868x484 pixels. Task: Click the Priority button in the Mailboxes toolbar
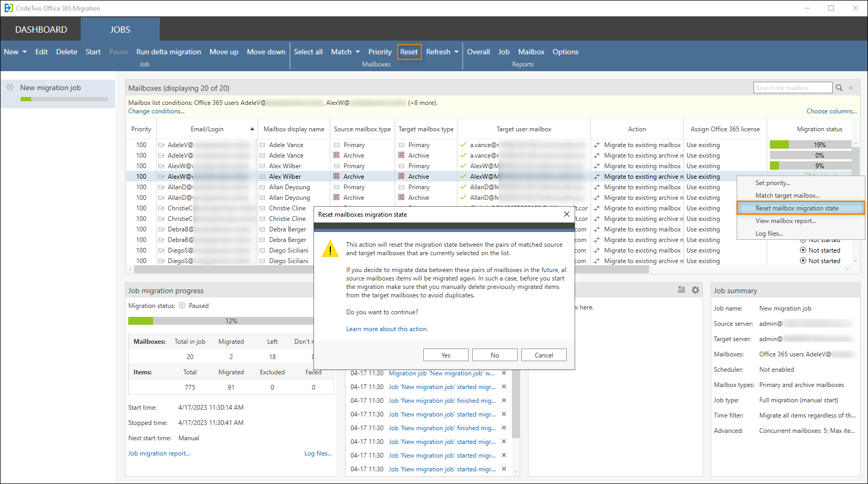click(x=380, y=52)
